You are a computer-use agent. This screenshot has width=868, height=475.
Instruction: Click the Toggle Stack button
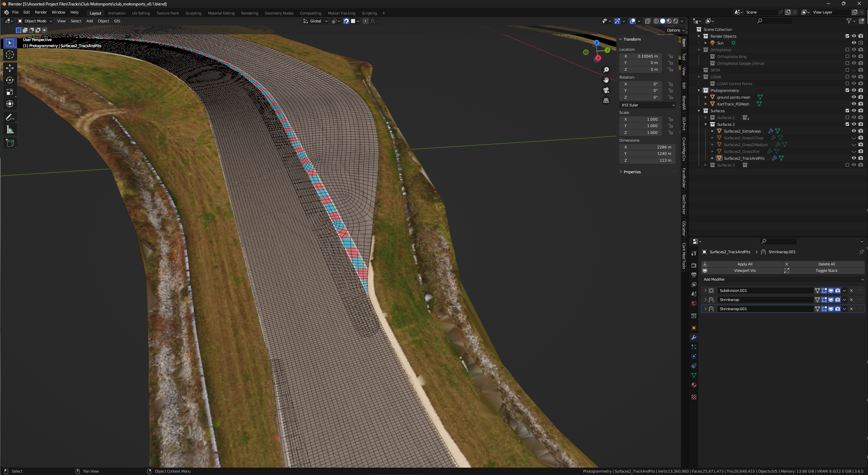coord(826,271)
